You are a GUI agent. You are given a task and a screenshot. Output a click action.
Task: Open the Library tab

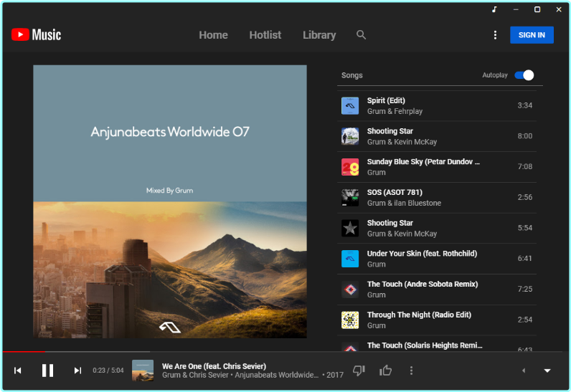(x=319, y=35)
